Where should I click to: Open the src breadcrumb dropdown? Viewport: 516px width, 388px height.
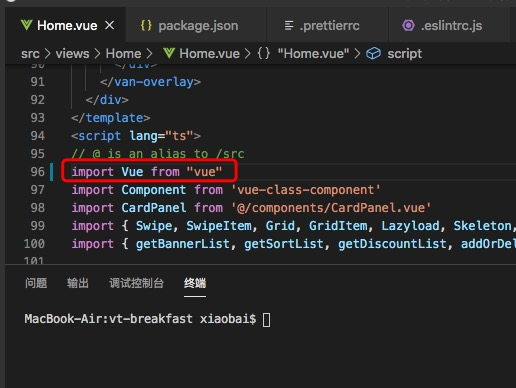30,53
